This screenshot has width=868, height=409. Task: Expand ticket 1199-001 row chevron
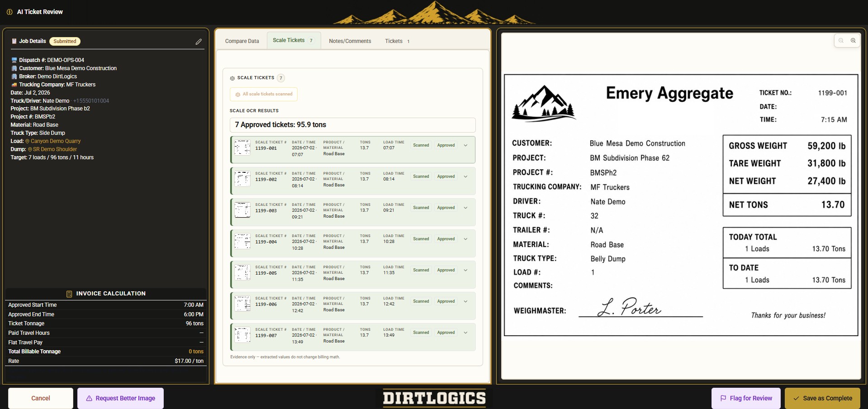point(465,145)
